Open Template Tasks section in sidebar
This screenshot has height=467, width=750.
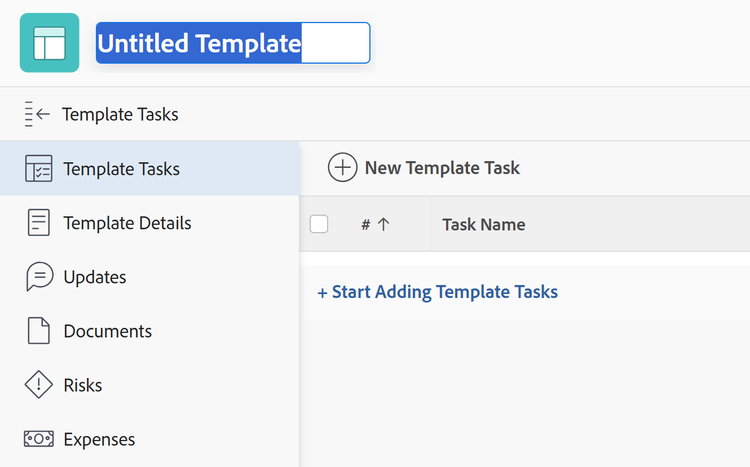coord(121,169)
